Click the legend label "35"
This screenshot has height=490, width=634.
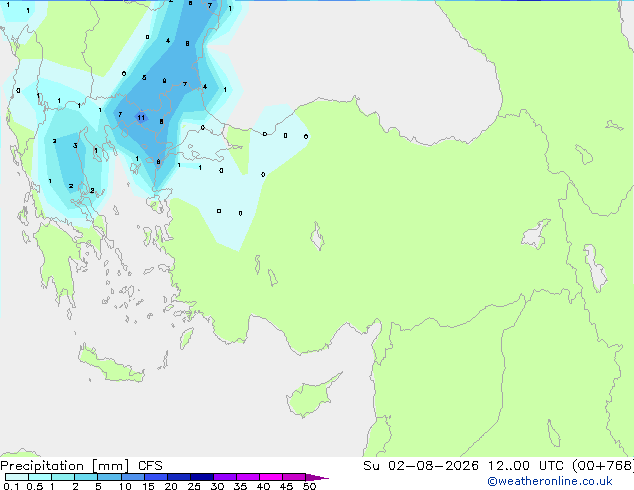240,486
